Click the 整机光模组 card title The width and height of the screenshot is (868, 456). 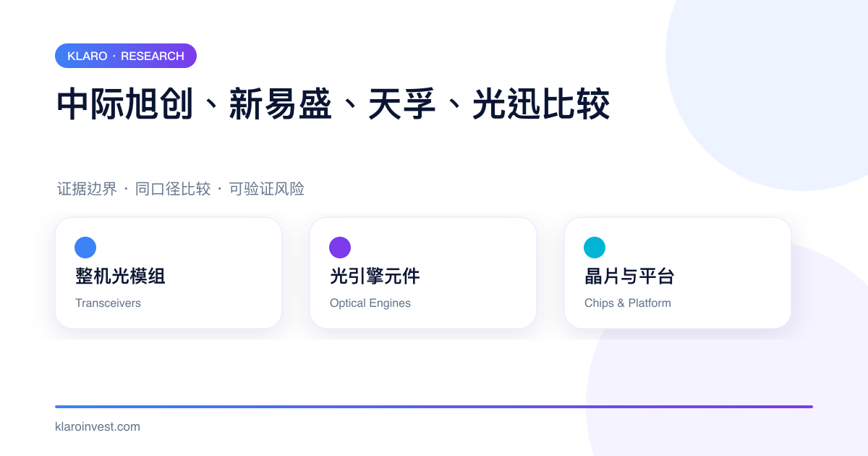[x=120, y=276]
